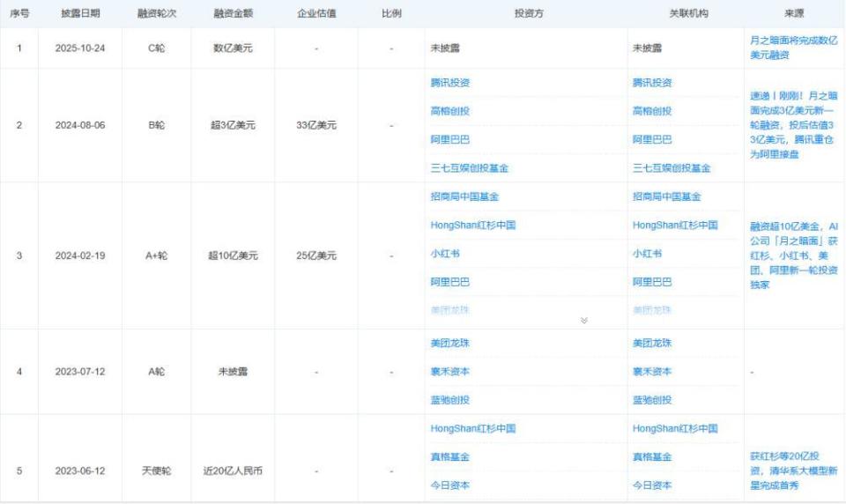Click 未披露 in the A轮 row's amount cell

tap(233, 372)
